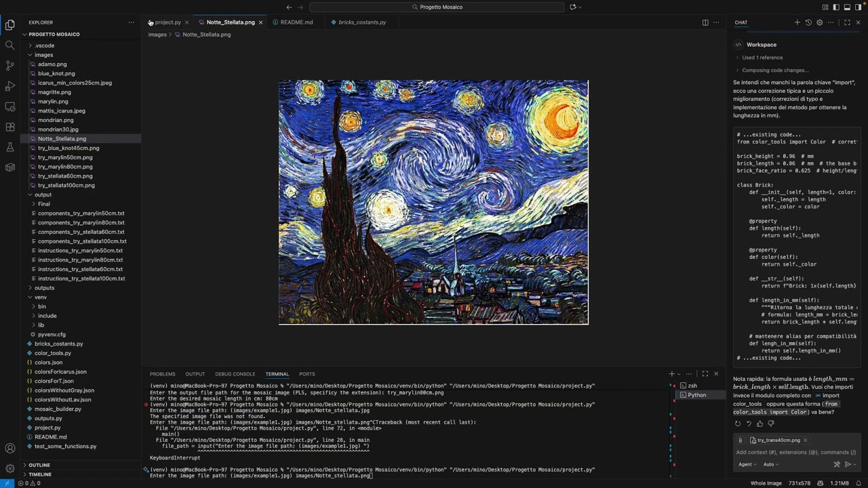The width and height of the screenshot is (868, 488).
Task: Remove try_trans40cm.png attachment from chat
Action: click(805, 440)
